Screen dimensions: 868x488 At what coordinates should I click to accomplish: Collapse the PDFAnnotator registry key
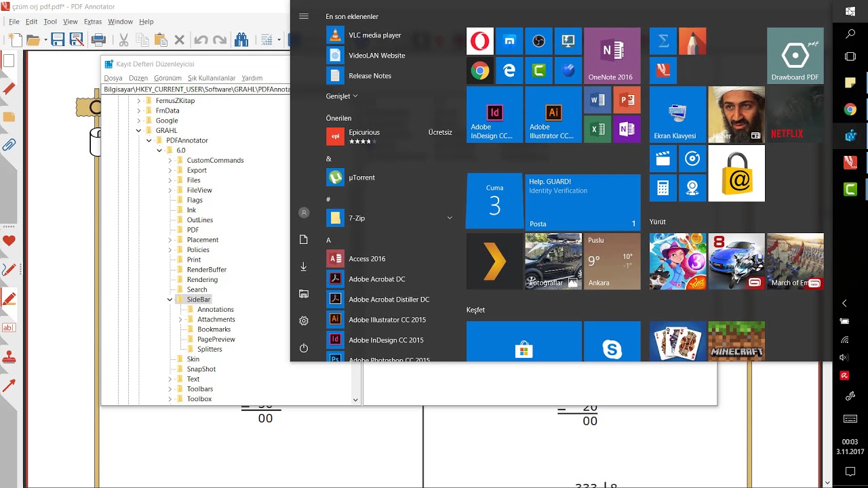149,140
